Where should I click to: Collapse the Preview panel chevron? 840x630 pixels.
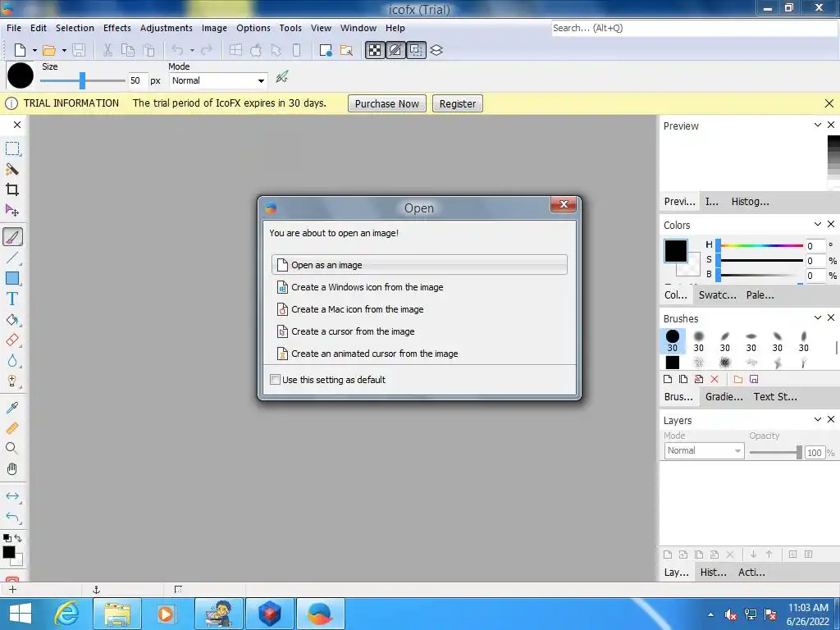[x=818, y=125]
